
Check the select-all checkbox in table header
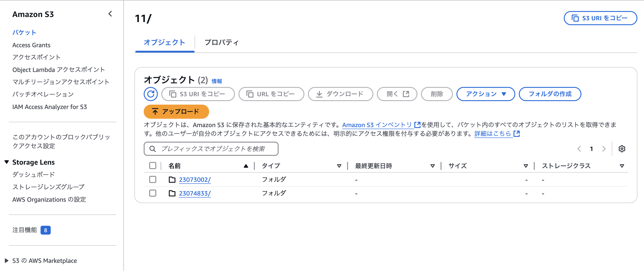click(x=153, y=166)
